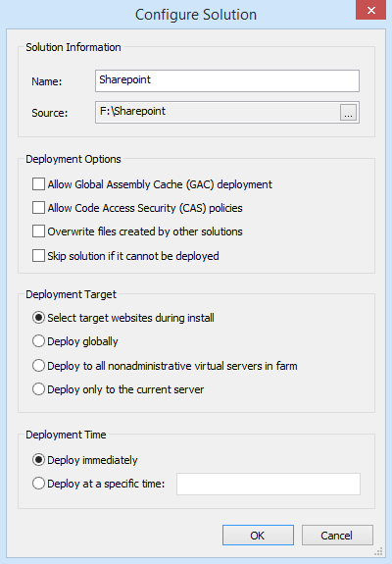
Task: Click the Configure Solution title text
Action: coord(196,15)
